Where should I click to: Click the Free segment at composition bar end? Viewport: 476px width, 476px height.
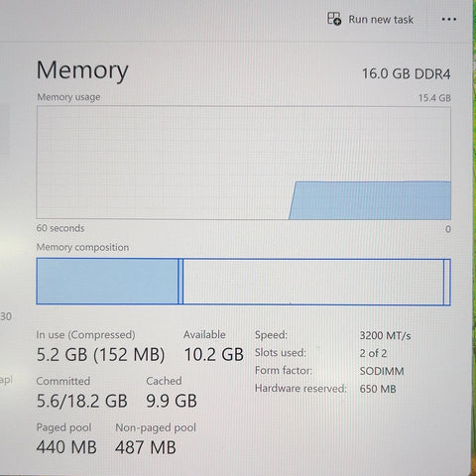(447, 282)
